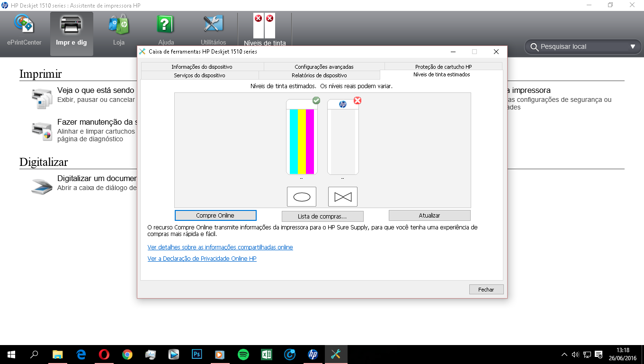Open Ver a Declaração de Privacidade Online HP
644x364 pixels.
[x=202, y=259]
